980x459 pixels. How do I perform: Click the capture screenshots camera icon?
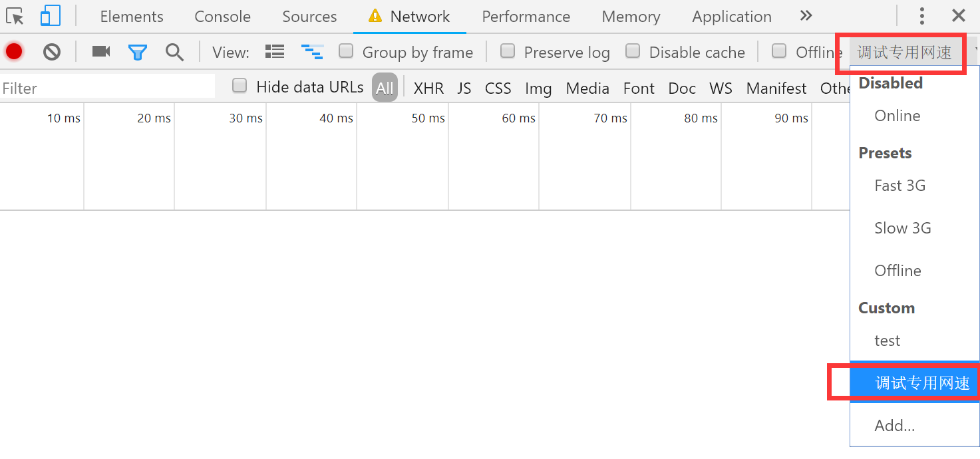[101, 51]
